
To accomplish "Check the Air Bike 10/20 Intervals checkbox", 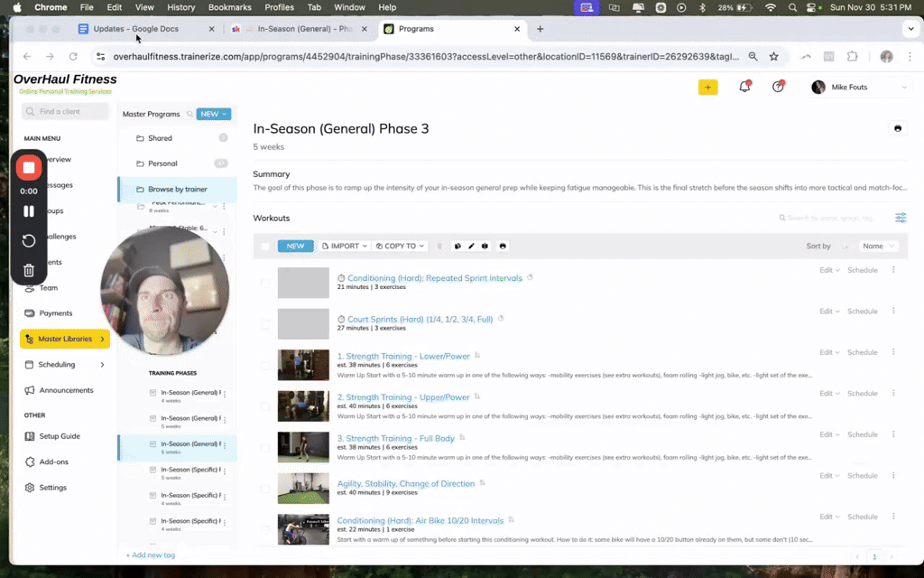I will click(265, 529).
